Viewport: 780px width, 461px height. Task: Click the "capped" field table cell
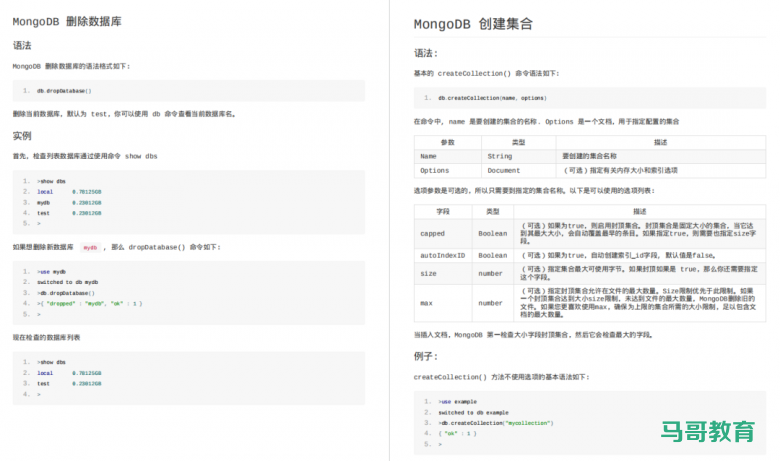pos(432,233)
